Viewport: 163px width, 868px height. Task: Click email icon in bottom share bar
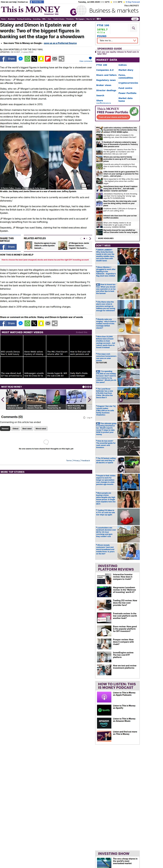[x=48, y=323]
